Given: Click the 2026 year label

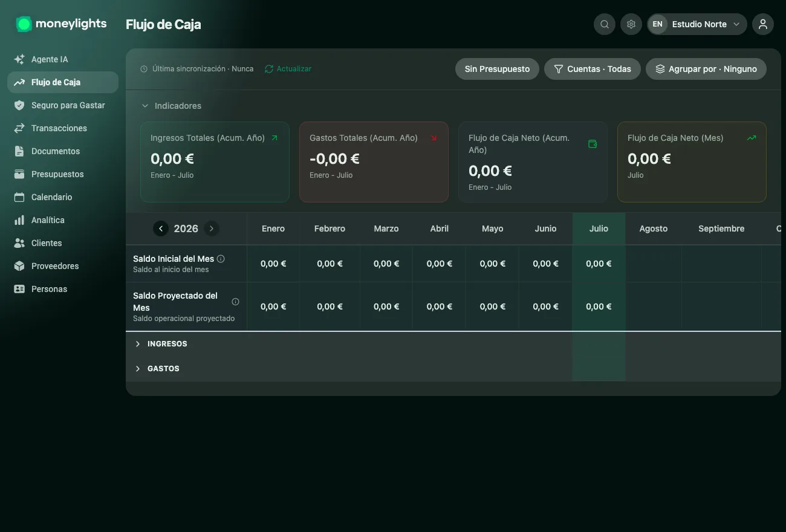Looking at the screenshot, I should (186, 229).
